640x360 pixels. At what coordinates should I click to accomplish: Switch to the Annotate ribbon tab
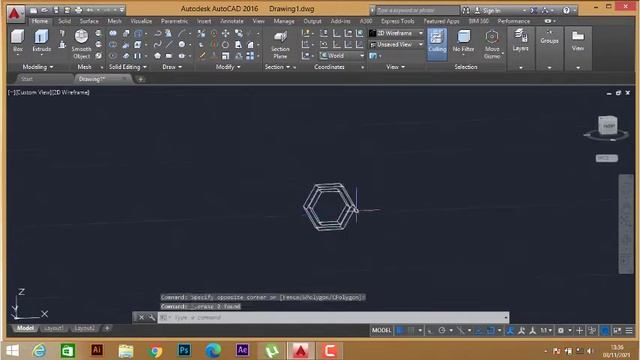click(231, 21)
